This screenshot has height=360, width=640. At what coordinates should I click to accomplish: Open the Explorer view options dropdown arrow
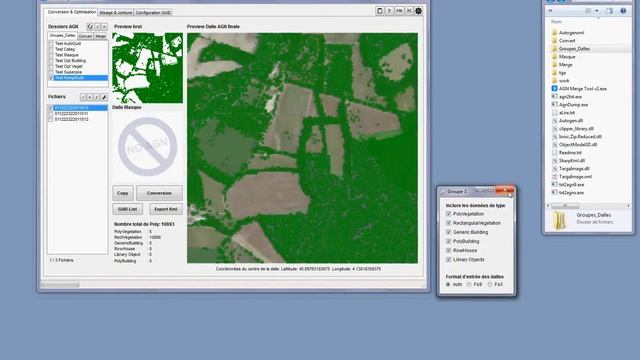click(x=597, y=11)
